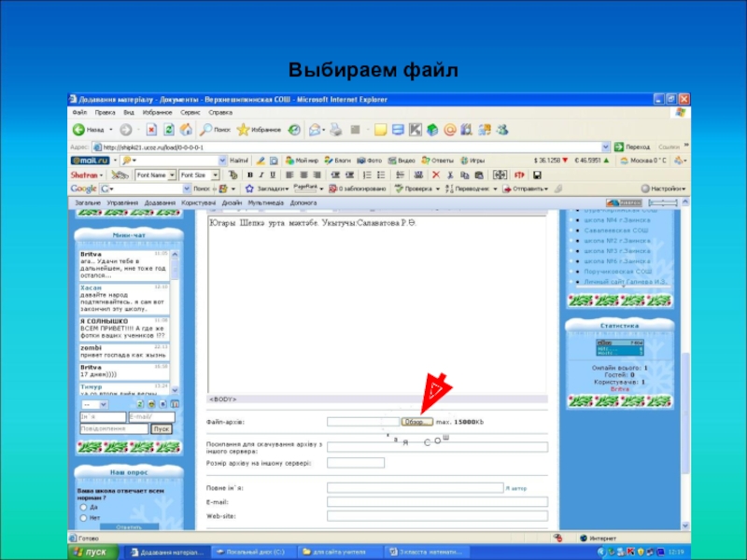Open the browsing History clock icon
The image size is (747, 560).
(294, 130)
